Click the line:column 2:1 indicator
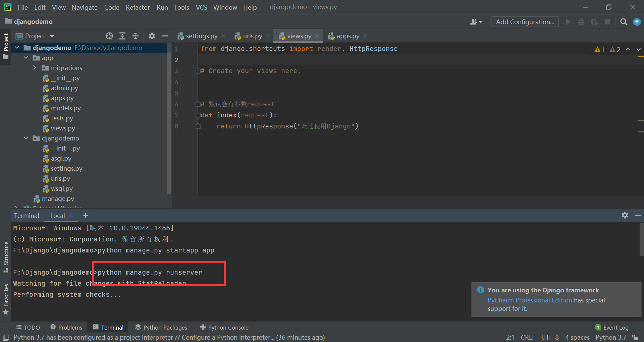Image resolution: width=644 pixels, height=342 pixels. click(510, 337)
